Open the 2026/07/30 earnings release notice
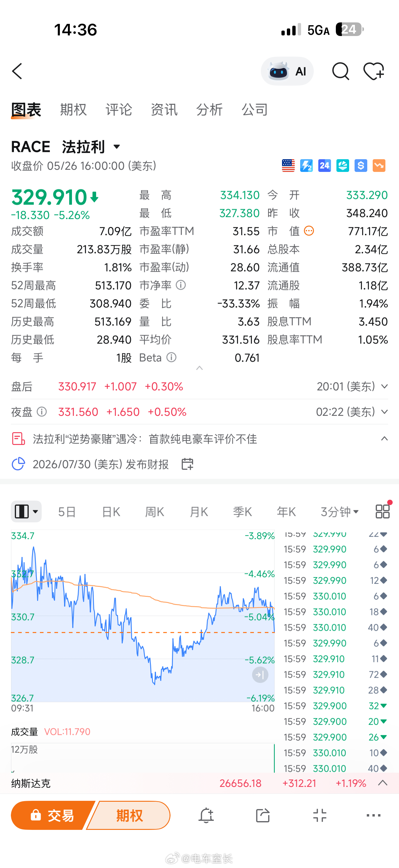This screenshot has width=399, height=868. pyautogui.click(x=101, y=464)
